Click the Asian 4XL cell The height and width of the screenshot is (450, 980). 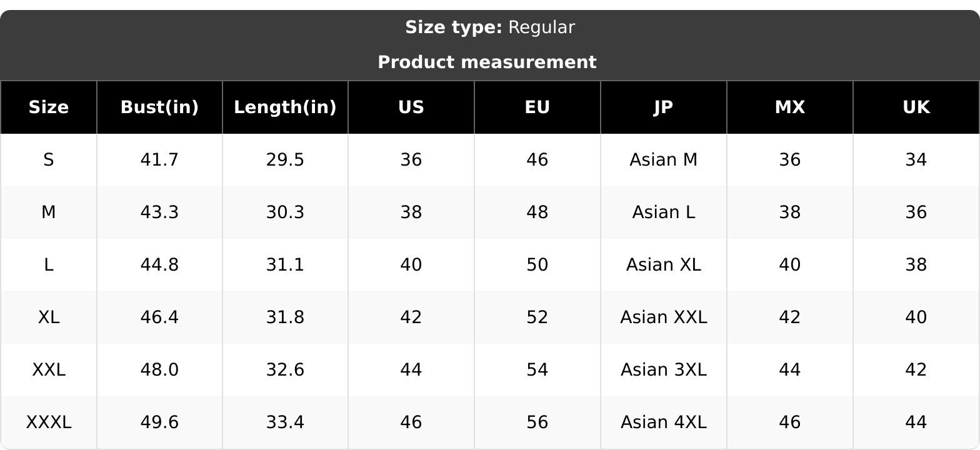click(664, 422)
